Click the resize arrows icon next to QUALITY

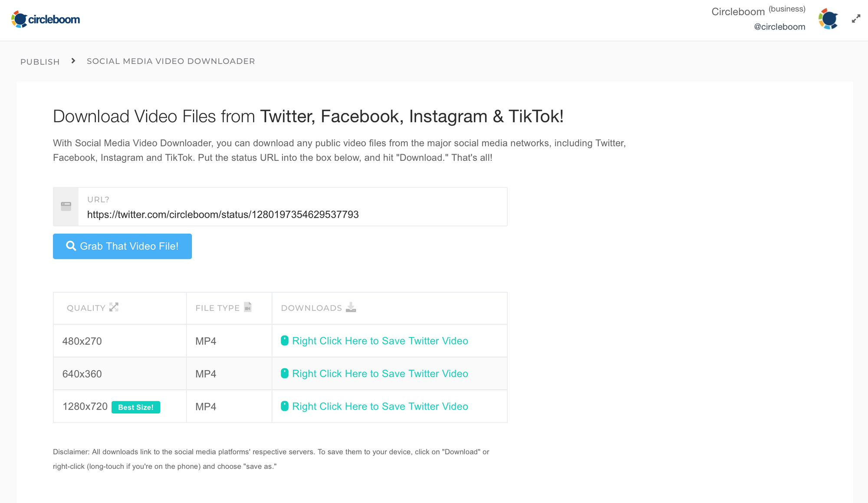tap(114, 307)
